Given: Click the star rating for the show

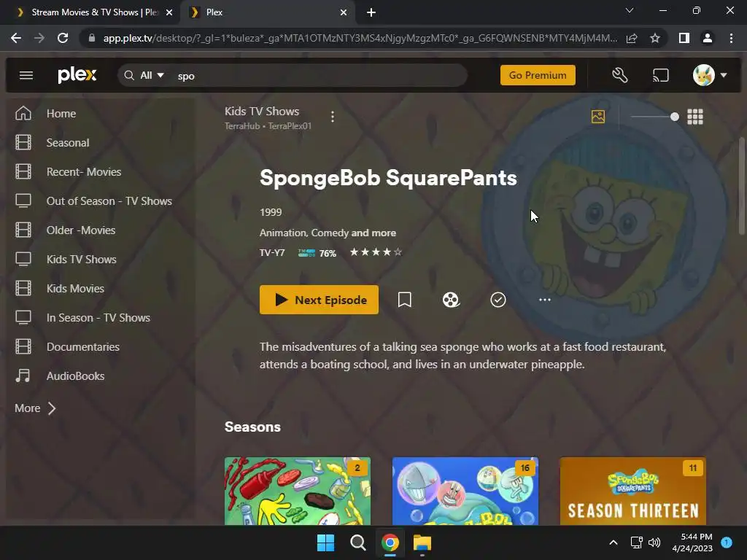Looking at the screenshot, I should coord(376,252).
